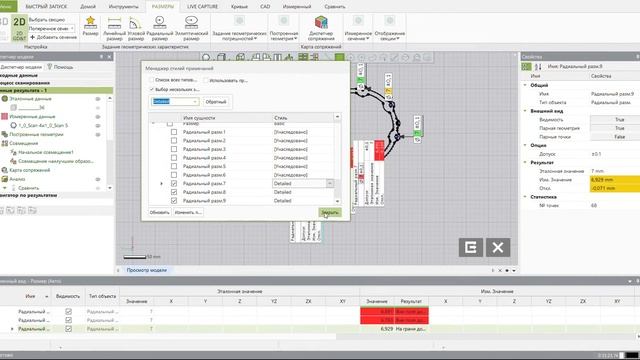Choose the Радиальный размер tool

(x=160, y=28)
